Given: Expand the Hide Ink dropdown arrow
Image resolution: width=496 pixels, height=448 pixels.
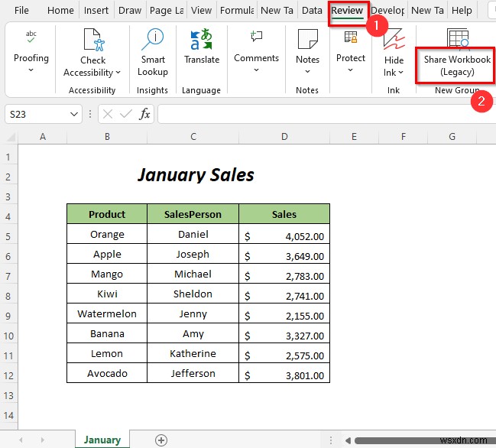Looking at the screenshot, I should pos(400,73).
